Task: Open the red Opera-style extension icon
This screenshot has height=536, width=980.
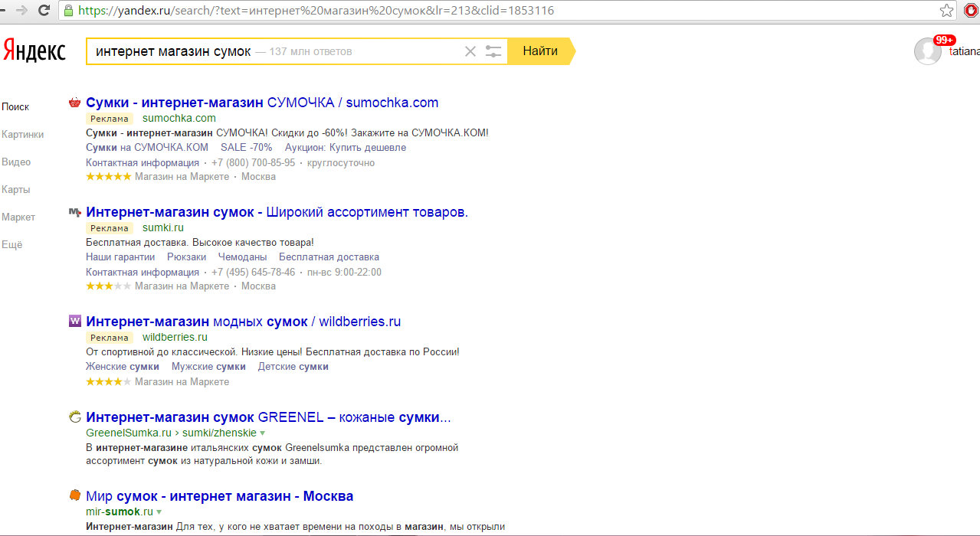Action: [x=971, y=11]
